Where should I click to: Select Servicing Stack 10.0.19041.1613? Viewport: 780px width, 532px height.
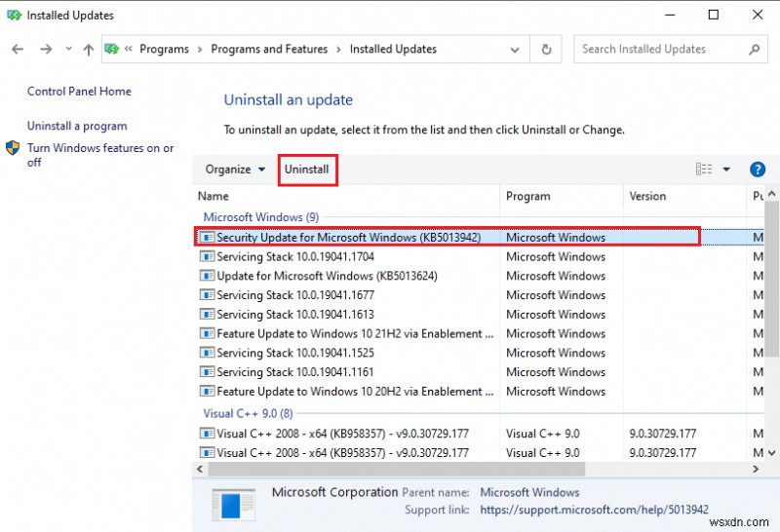295,314
